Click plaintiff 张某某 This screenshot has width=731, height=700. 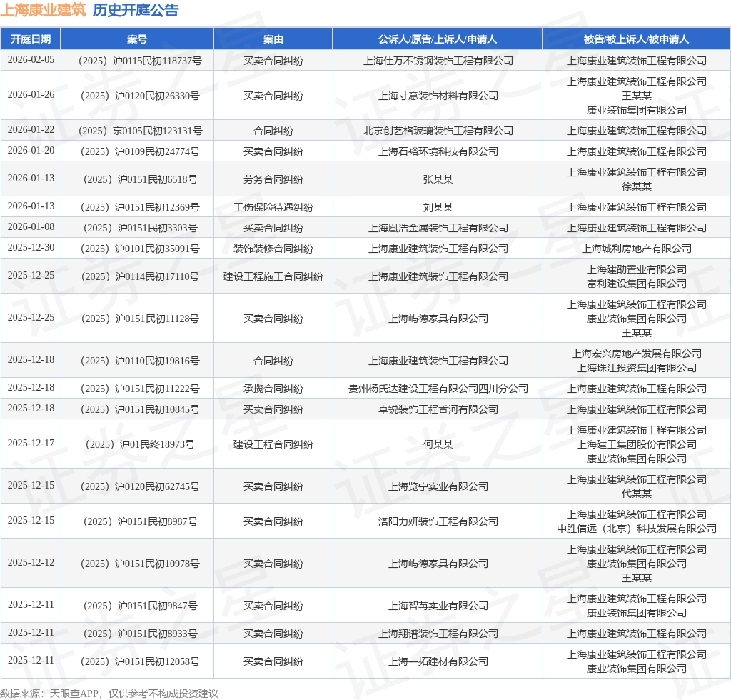point(438,179)
